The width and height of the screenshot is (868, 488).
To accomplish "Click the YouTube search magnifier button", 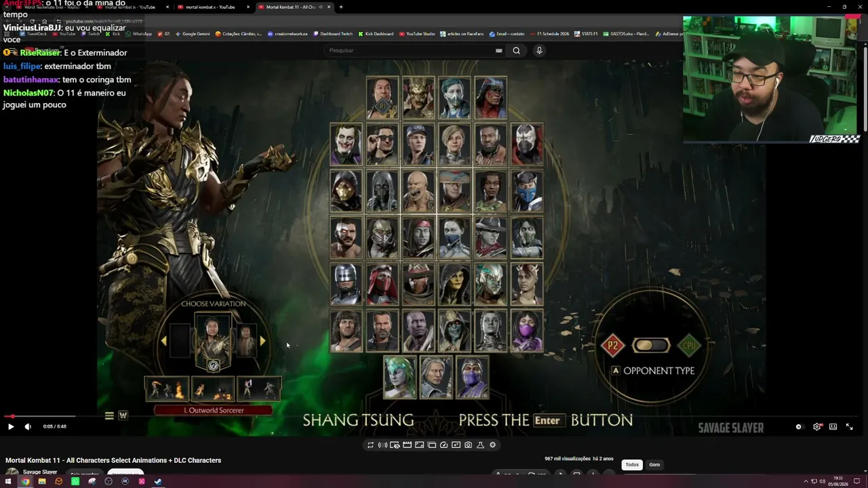I will [516, 50].
